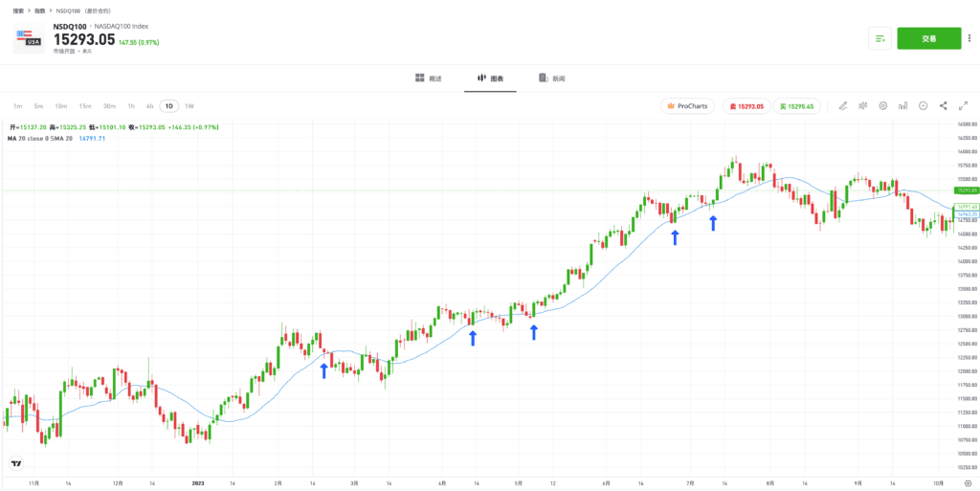This screenshot has height=491, width=980.
Task: Click the 16500.00 price axis label
Action: (968, 124)
